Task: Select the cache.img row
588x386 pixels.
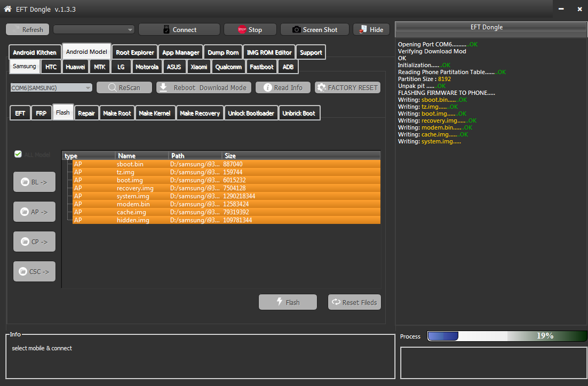Action: 226,212
